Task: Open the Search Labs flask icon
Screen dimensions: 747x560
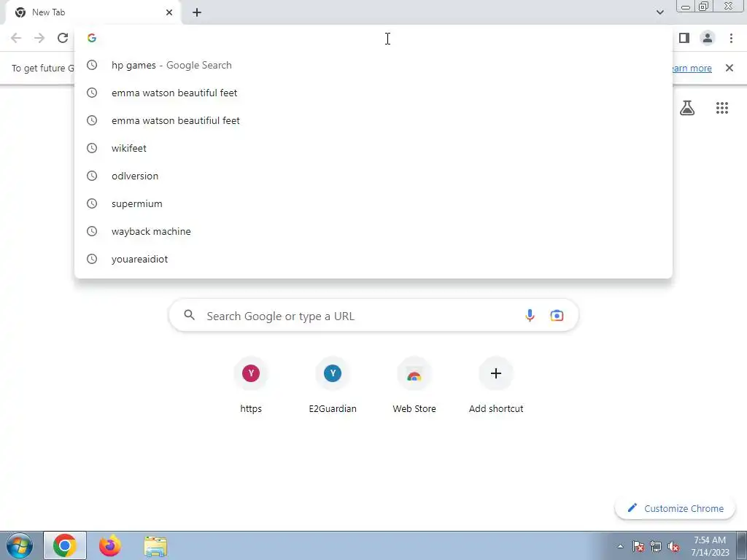Action: (x=687, y=108)
